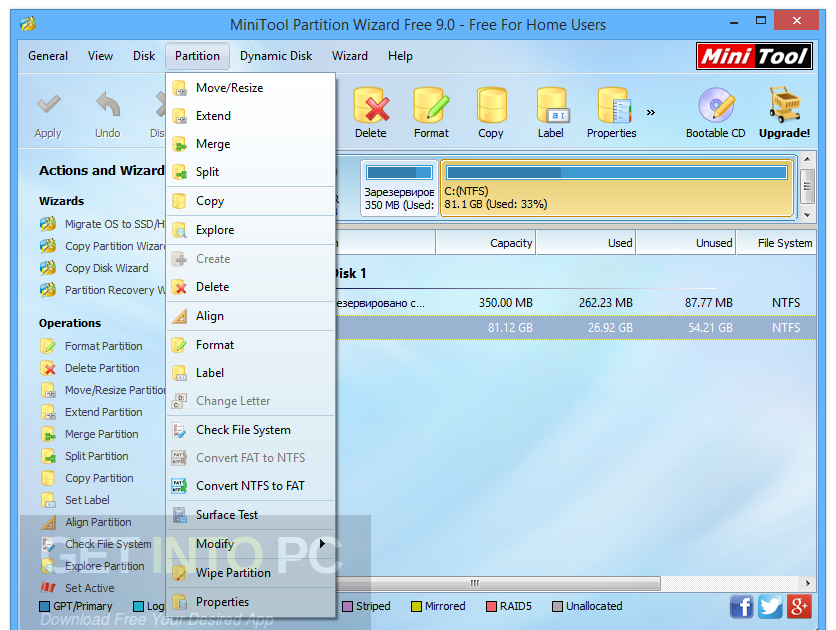This screenshot has height=630, width=836.
Task: Open the Facebook social icon
Action: (741, 607)
